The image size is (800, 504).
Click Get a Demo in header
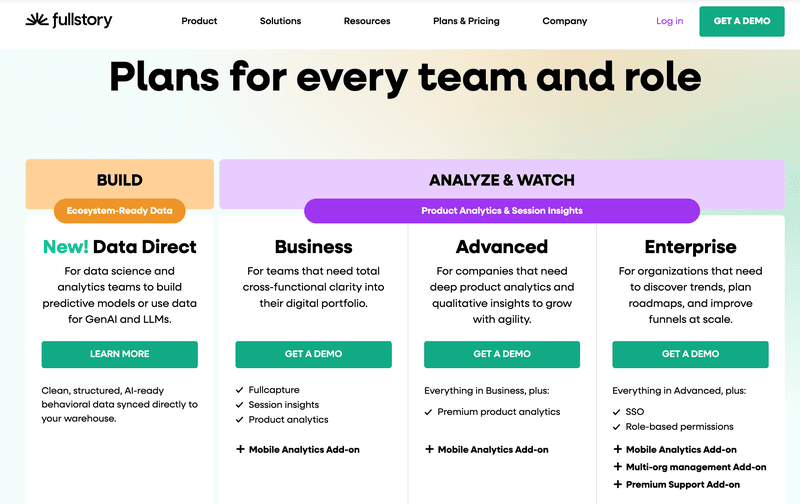[741, 21]
